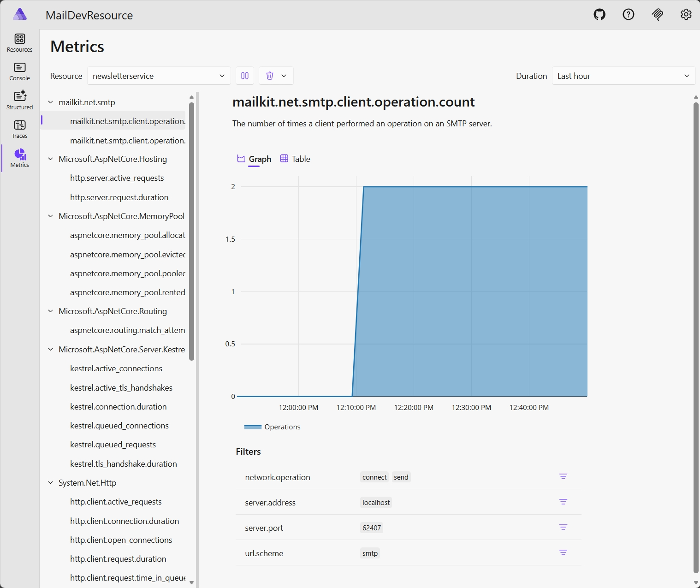Open the filter options for network.operation
Image resolution: width=700 pixels, height=588 pixels.
tap(563, 476)
